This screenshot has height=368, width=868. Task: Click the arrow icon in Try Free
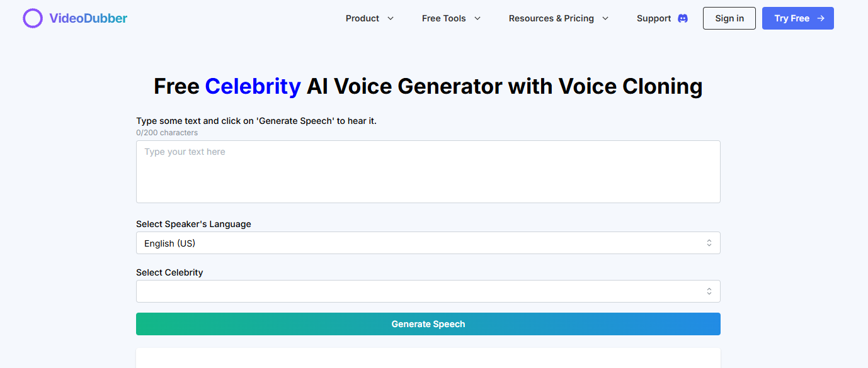point(821,18)
